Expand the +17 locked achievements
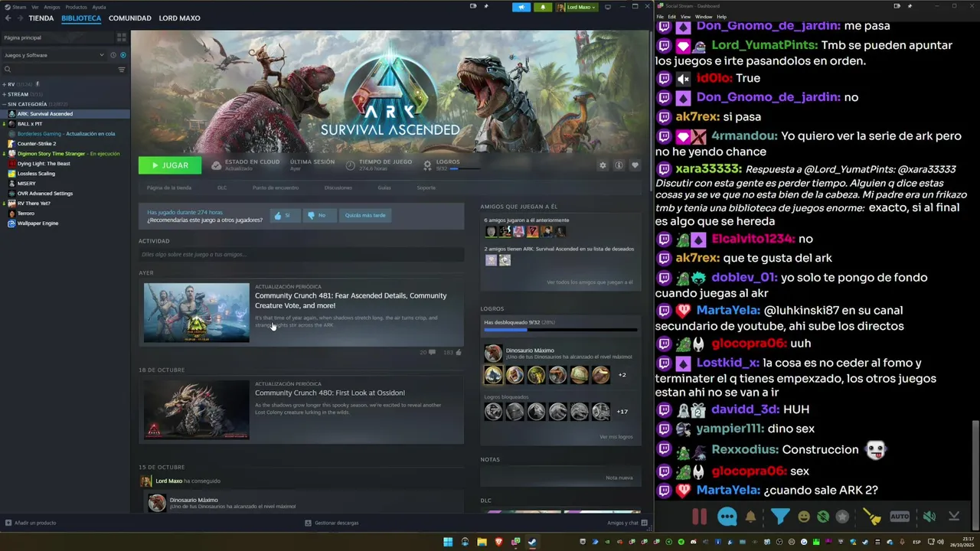Image resolution: width=980 pixels, height=551 pixels. [622, 412]
